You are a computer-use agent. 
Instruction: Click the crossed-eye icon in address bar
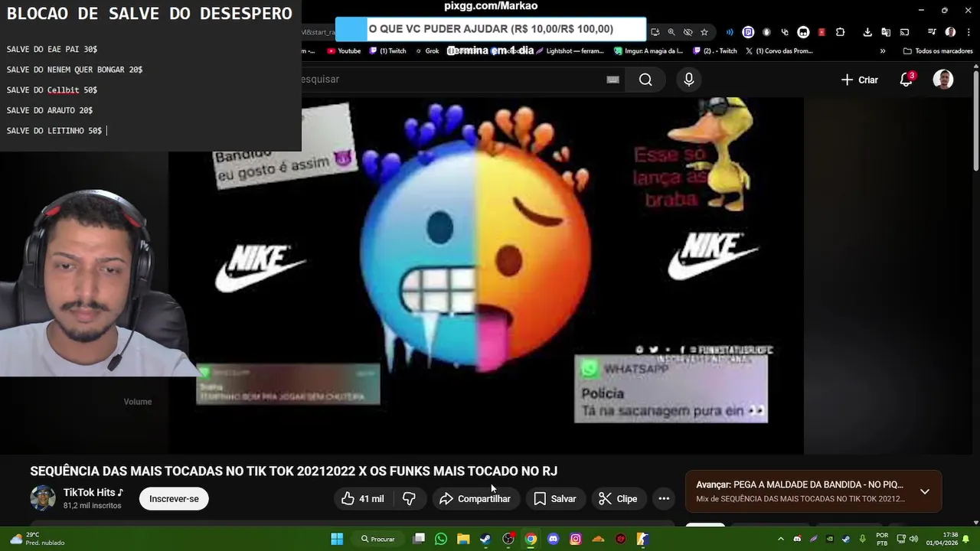click(x=688, y=32)
